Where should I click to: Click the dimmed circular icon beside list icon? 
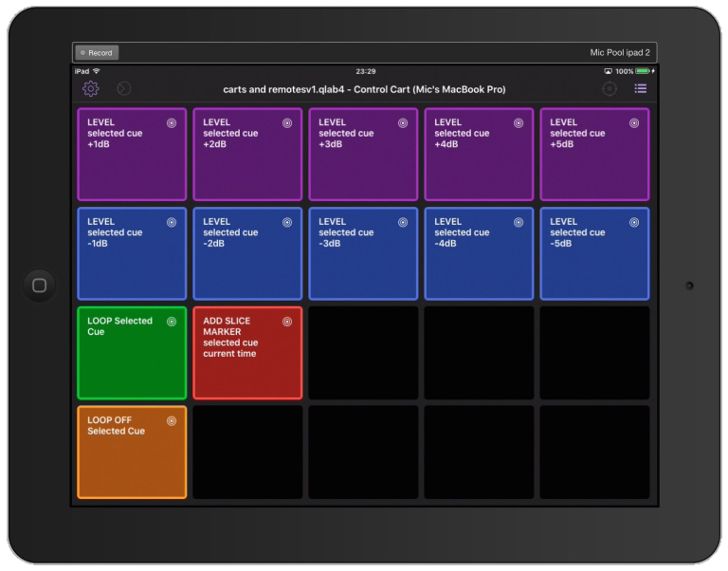(x=610, y=89)
